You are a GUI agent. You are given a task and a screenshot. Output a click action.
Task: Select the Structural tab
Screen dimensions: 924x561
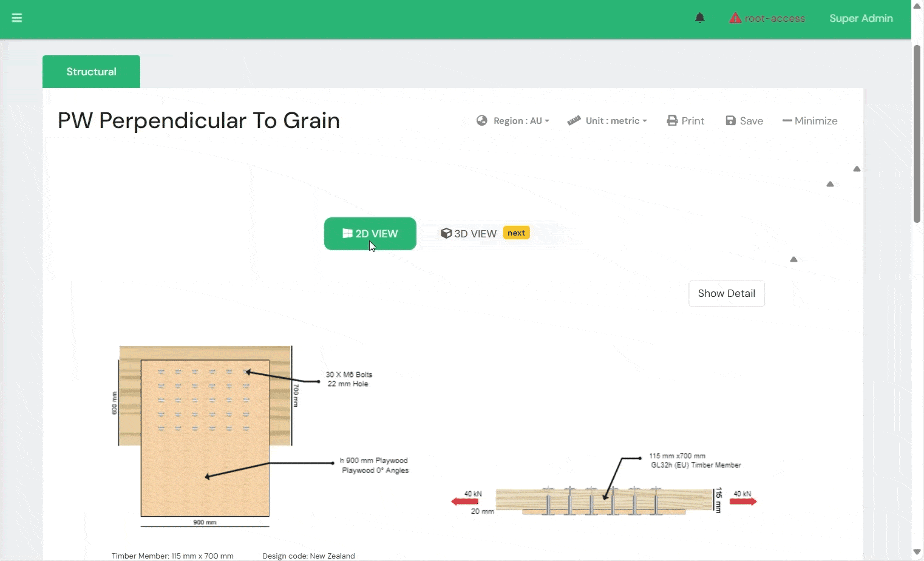point(91,72)
